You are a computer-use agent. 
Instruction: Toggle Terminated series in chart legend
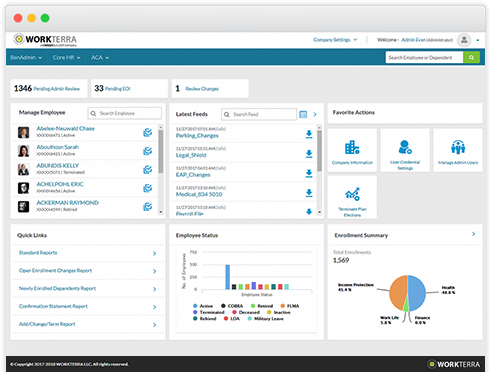point(209,312)
